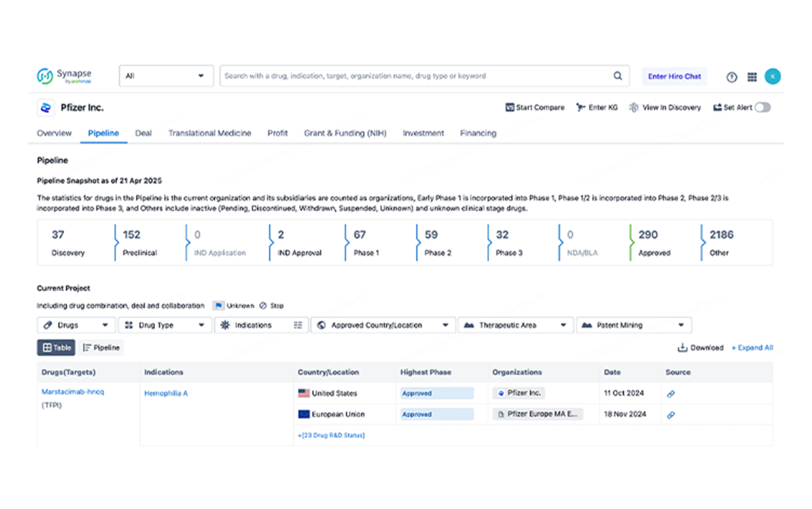Switch to Pipeline view
Image resolution: width=812 pixels, height=509 pixels.
point(101,347)
